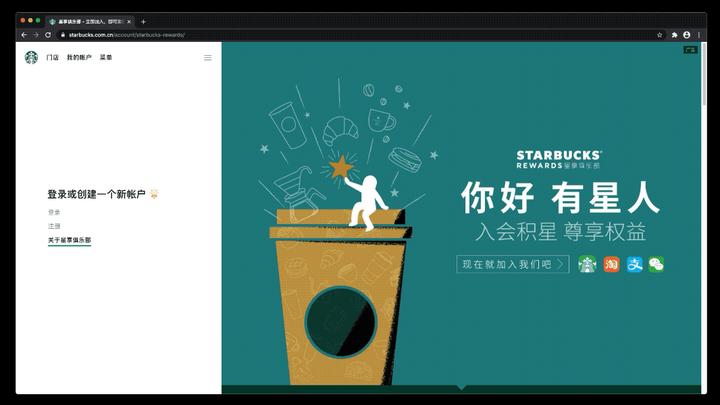Click the green WeChat icon
Viewport: 720px width, 405px height.
coord(656,264)
